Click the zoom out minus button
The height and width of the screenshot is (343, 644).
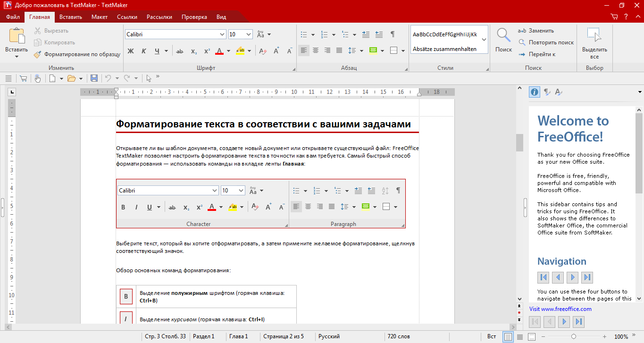coord(544,336)
